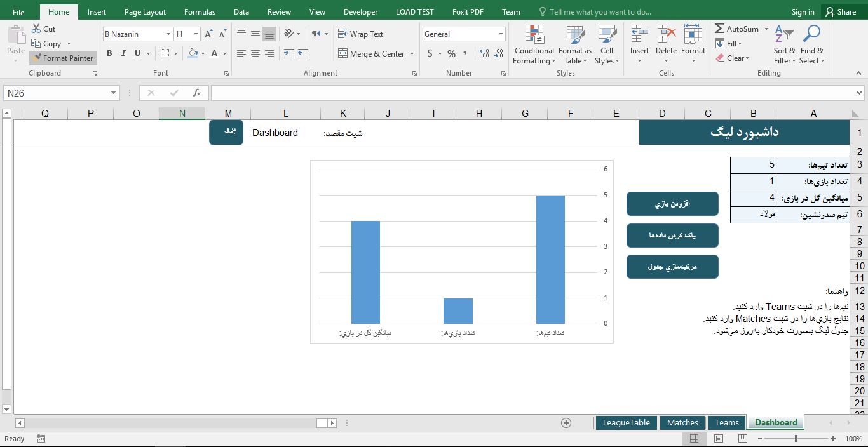The image size is (868, 447).
Task: Switch to the Page Layout tab
Action: tap(145, 11)
